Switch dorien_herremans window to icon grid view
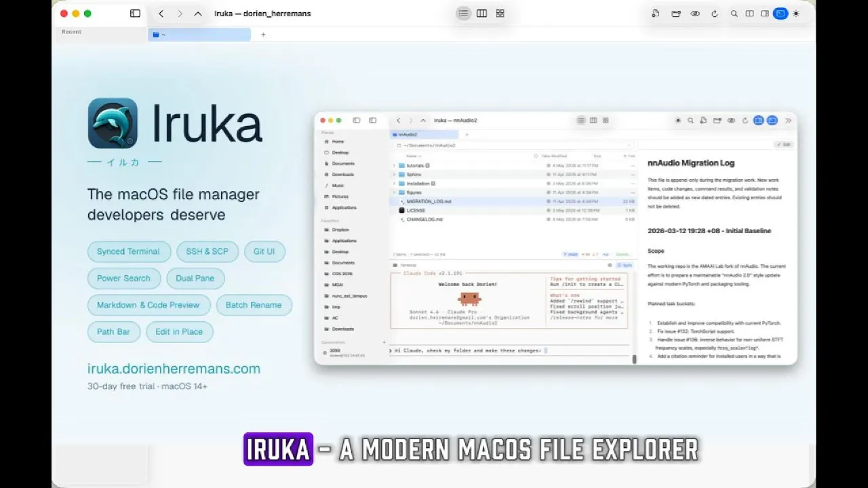Image resolution: width=868 pixels, height=488 pixels. 500,14
